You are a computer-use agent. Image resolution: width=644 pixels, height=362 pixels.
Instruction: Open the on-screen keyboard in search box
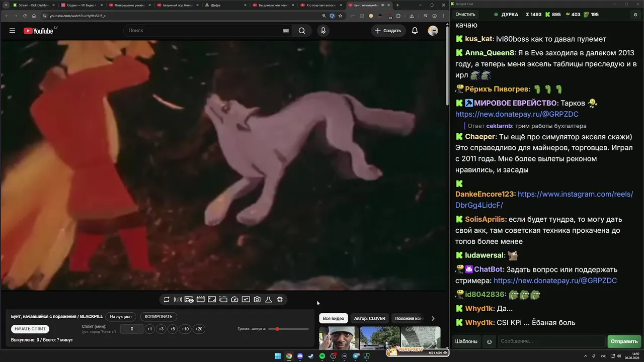pos(286,31)
